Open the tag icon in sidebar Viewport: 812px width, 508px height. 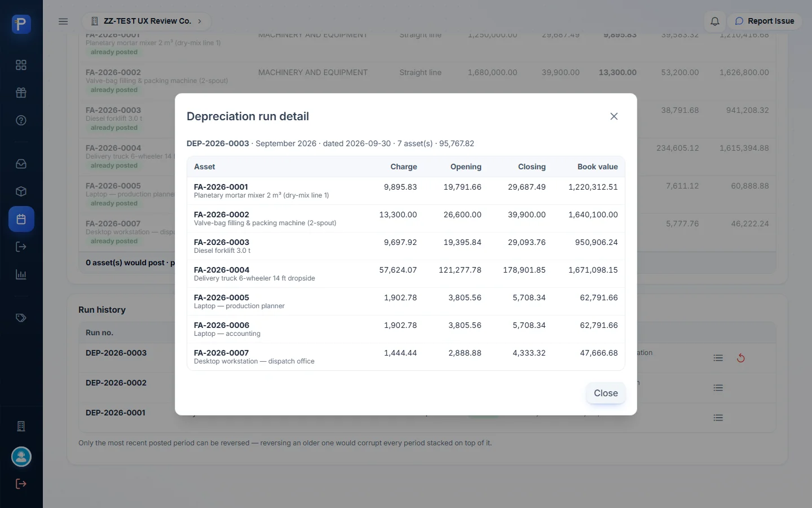click(21, 318)
